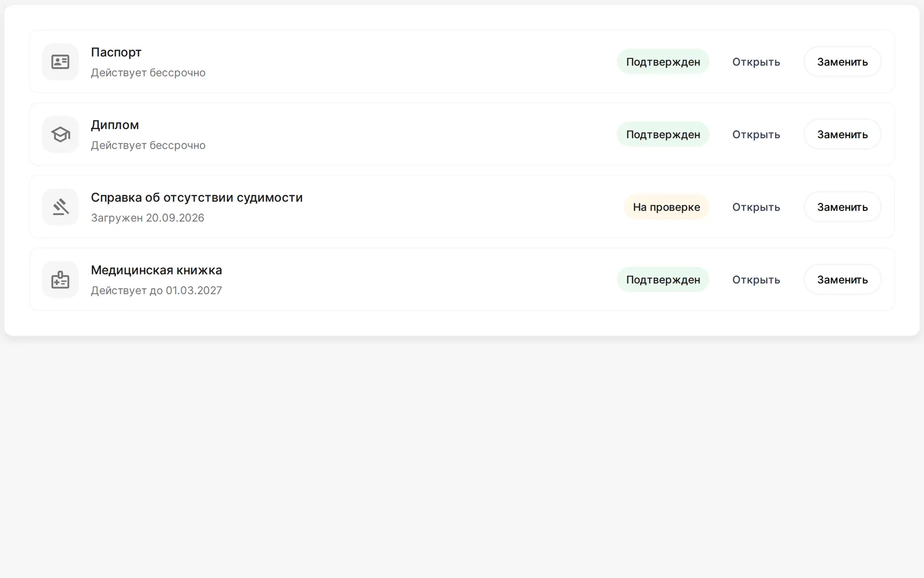924x578 pixels.
Task: Select the Диплом title text
Action: point(115,125)
